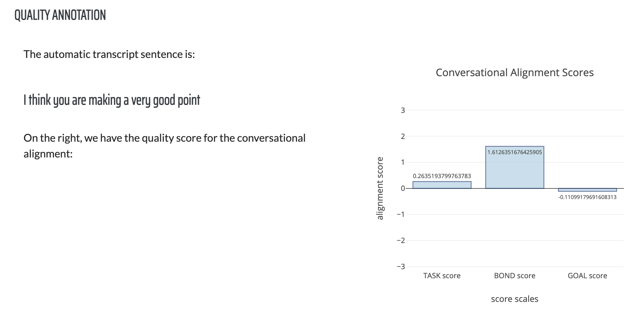Image resolution: width=644 pixels, height=321 pixels.
Task: Click the GOAL score bar
Action: (x=587, y=190)
